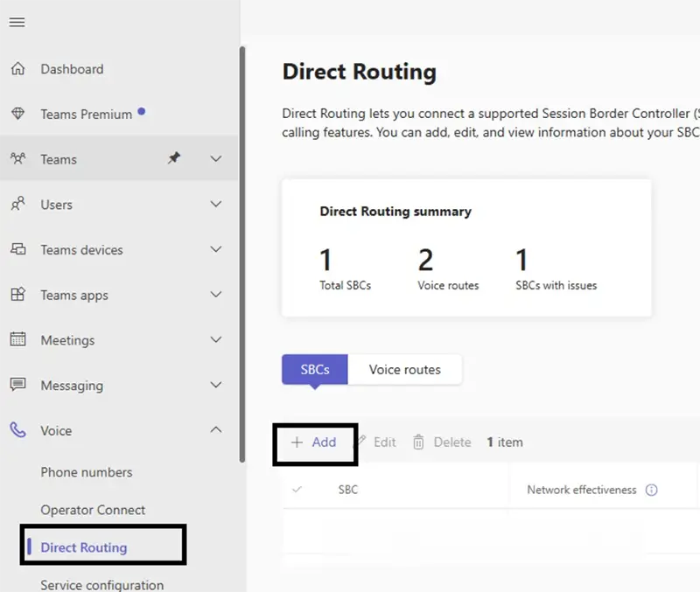Expand the Teams devices chevron
Screen dimensions: 700x592
click(216, 249)
